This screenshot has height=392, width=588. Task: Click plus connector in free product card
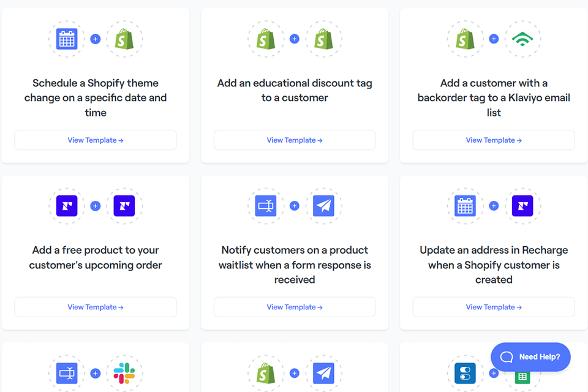coord(96,206)
